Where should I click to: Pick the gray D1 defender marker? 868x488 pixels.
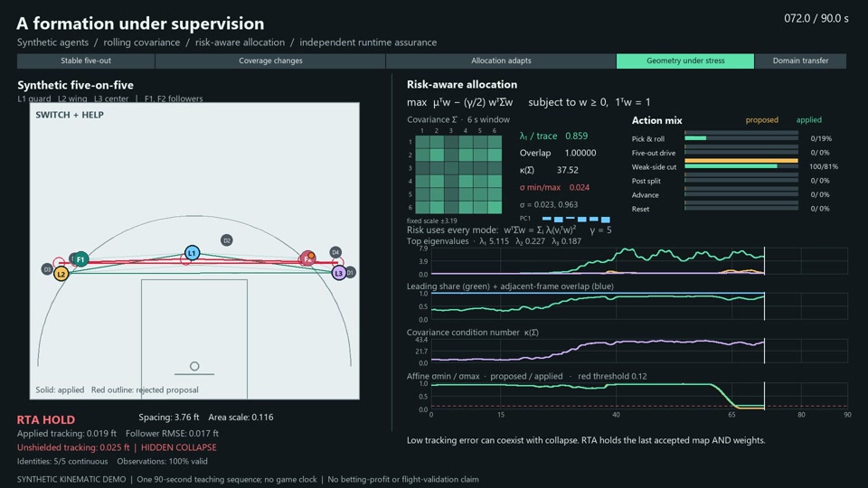[x=351, y=272]
